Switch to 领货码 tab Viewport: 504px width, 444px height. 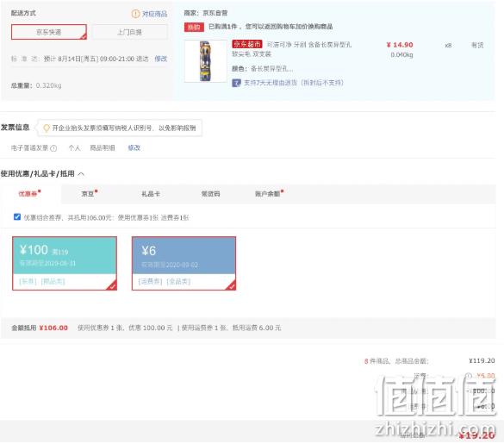(x=210, y=194)
